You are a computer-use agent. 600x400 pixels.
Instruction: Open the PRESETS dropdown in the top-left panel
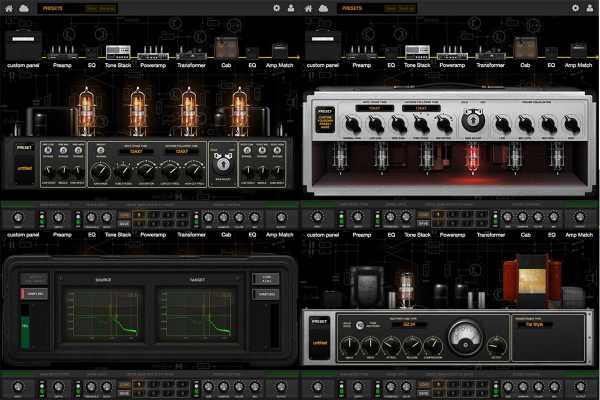pyautogui.click(x=53, y=8)
